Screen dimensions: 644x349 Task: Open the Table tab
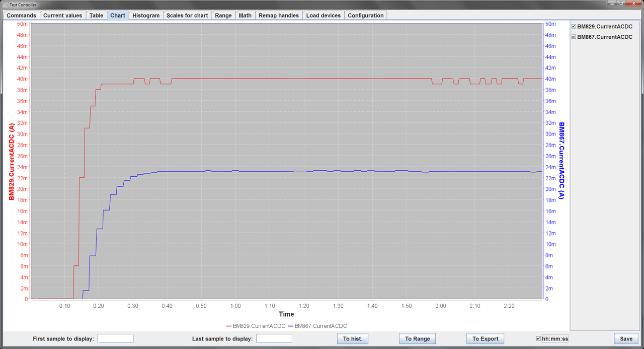click(x=96, y=15)
